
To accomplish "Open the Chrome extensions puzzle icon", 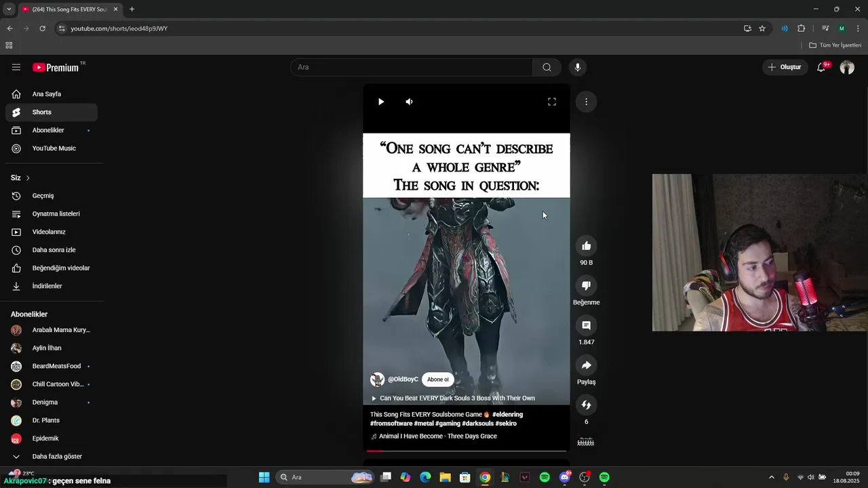I will tap(802, 28).
